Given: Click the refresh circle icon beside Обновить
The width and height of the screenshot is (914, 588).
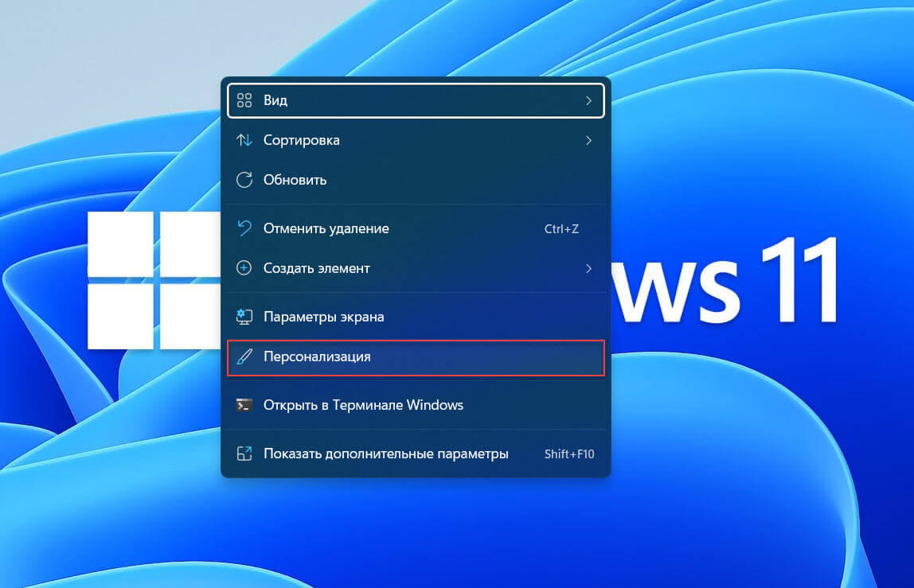Looking at the screenshot, I should click(x=244, y=180).
